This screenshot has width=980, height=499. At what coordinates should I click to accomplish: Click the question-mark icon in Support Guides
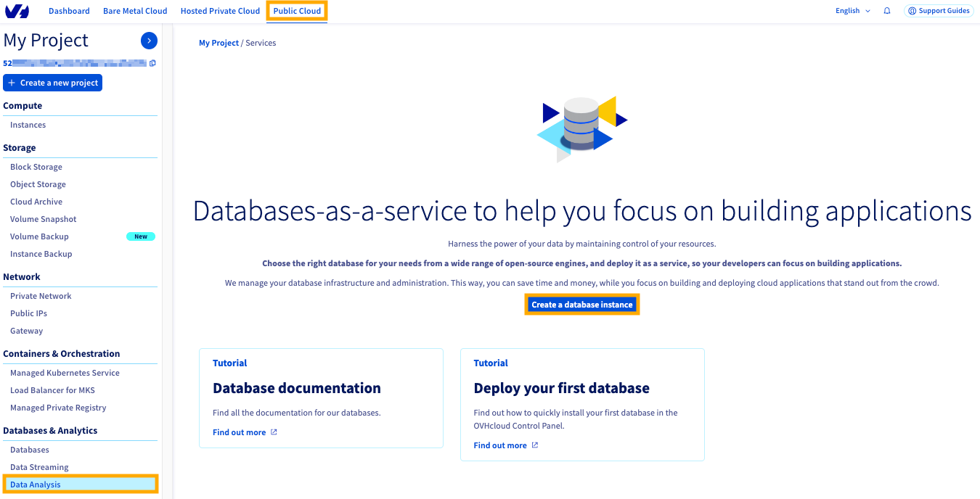click(x=914, y=10)
